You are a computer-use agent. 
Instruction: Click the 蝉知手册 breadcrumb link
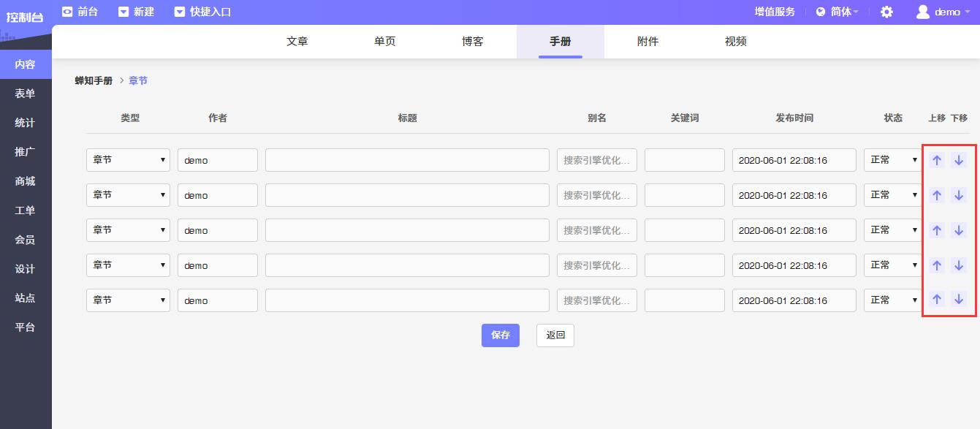[x=94, y=80]
